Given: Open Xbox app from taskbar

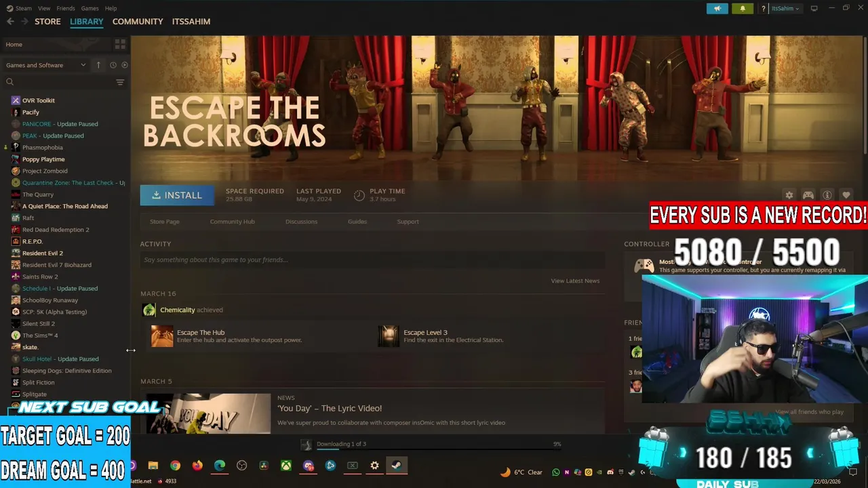Looking at the screenshot, I should 287,466.
